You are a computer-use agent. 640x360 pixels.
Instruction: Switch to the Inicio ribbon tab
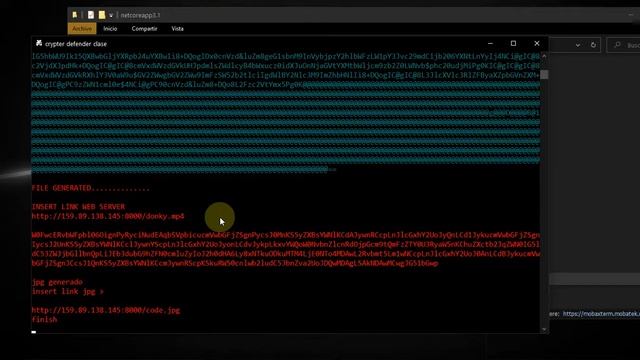pos(110,29)
